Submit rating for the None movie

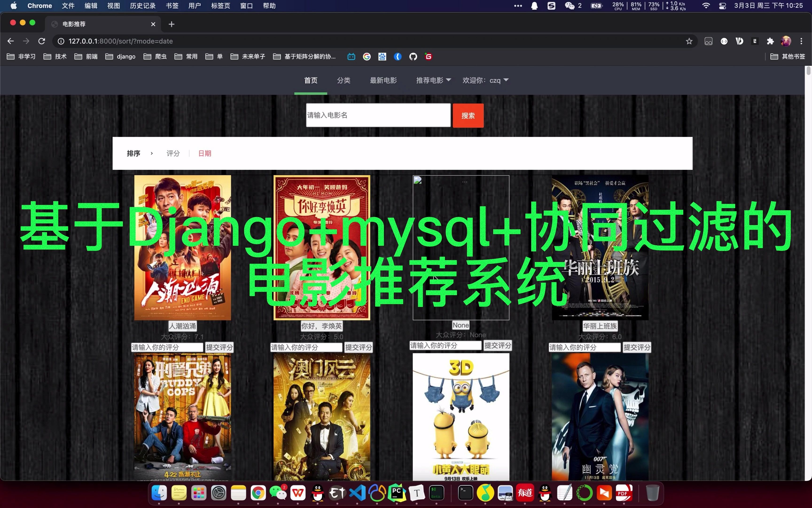click(498, 345)
